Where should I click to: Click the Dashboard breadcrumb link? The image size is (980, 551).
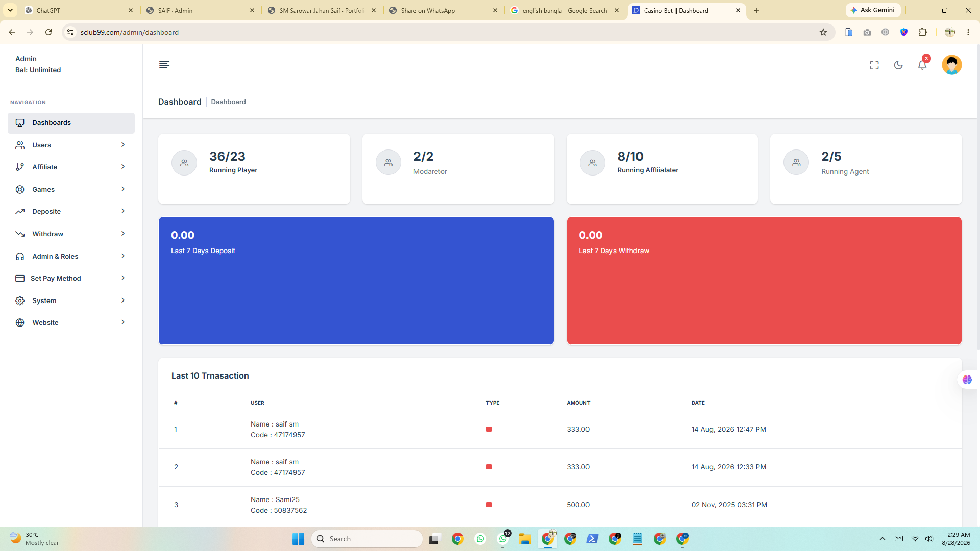pos(228,102)
